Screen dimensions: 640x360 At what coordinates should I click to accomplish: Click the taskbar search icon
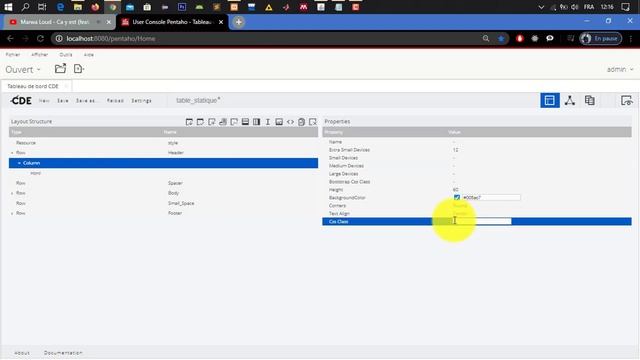click(x=25, y=7)
